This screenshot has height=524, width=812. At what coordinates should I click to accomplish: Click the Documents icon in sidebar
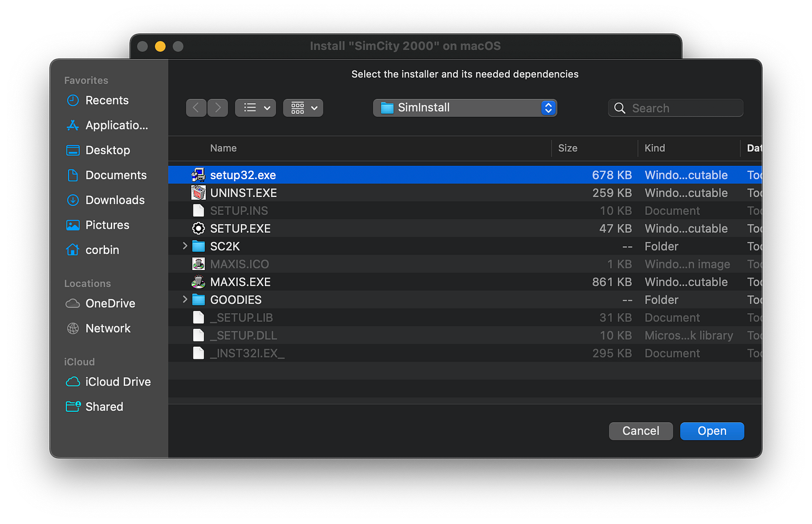[73, 175]
